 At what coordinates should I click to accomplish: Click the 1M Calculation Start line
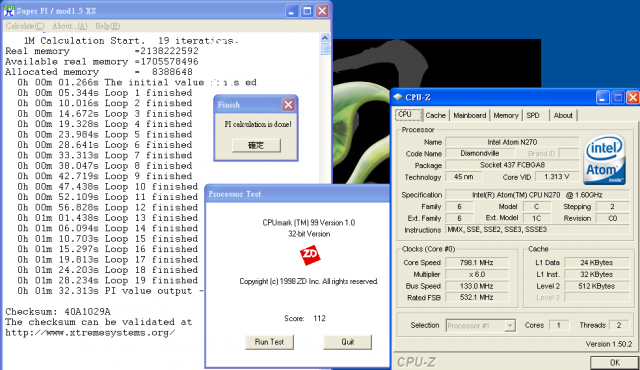(130, 40)
